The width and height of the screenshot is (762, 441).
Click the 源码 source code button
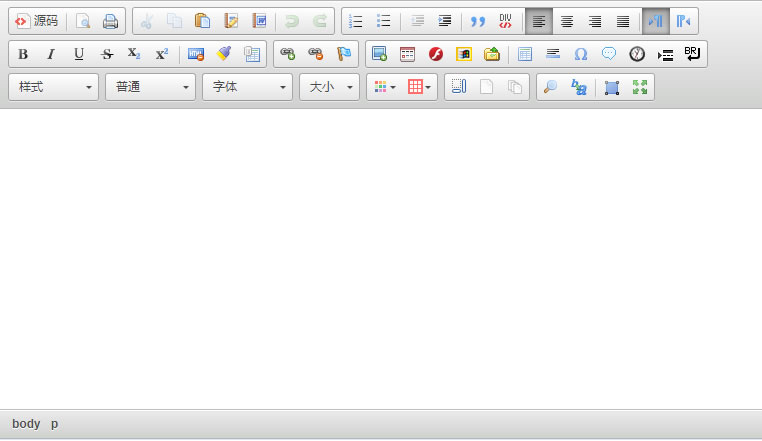(x=36, y=21)
